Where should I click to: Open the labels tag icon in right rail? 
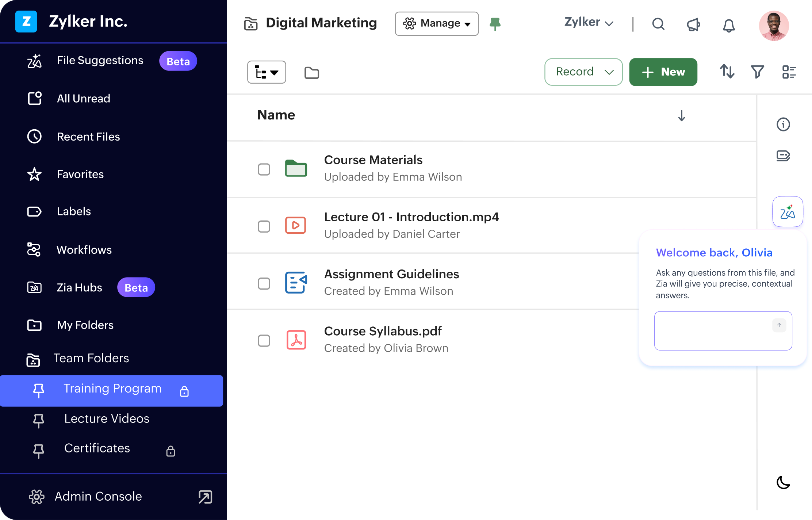(x=783, y=156)
